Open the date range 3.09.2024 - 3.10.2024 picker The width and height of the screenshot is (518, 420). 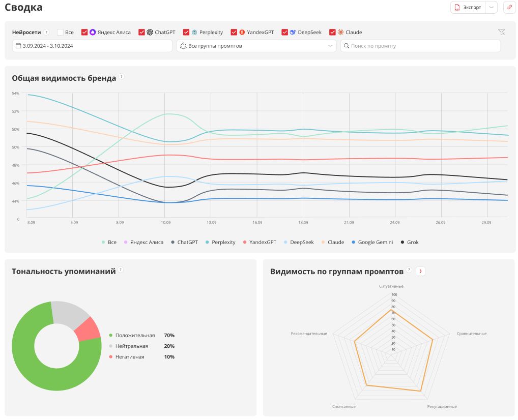pos(92,46)
